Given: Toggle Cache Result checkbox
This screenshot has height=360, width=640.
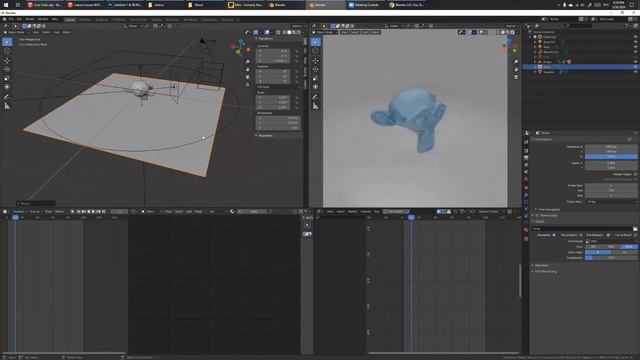Looking at the screenshot, I should [635, 235].
